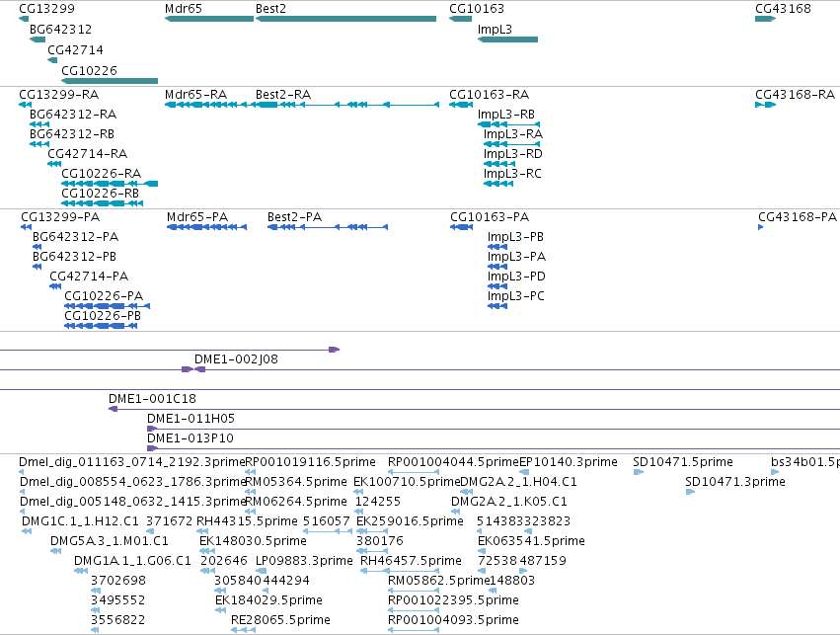Screen dimensions: 840x635
Task: Click EST EP10140.3prime label
Action: click(569, 462)
